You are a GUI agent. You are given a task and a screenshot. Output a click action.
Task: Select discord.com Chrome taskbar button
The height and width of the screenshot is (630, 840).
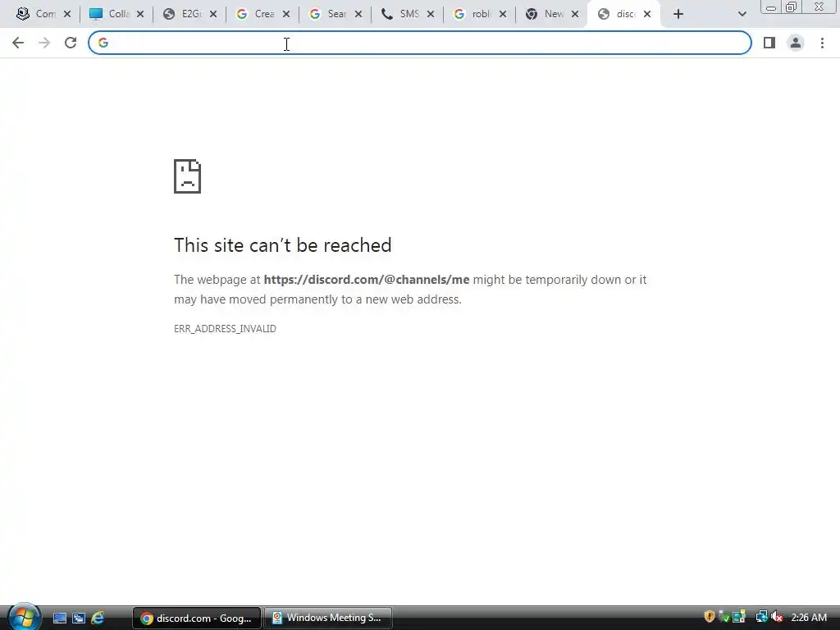click(197, 619)
